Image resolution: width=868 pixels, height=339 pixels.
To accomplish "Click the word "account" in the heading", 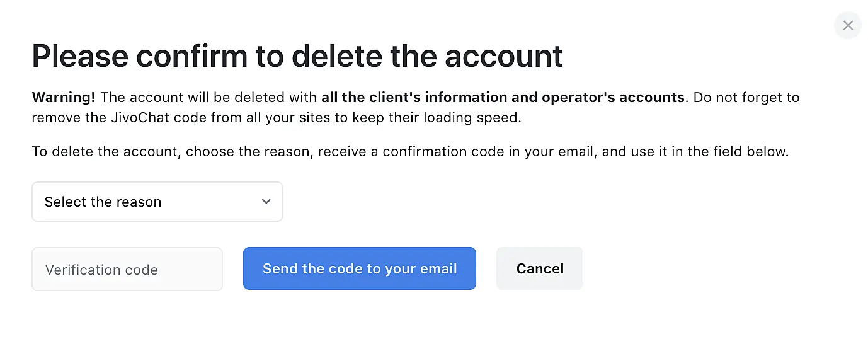I will (504, 56).
